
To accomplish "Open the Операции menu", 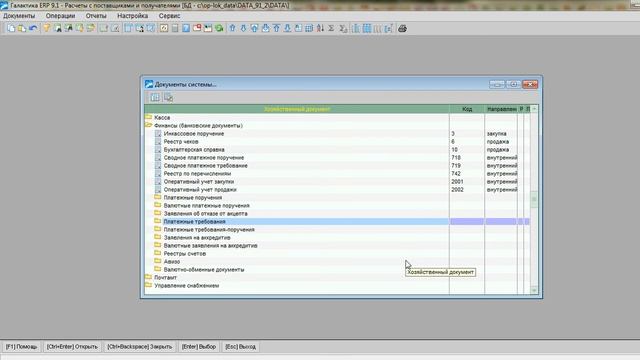I will pos(60,16).
